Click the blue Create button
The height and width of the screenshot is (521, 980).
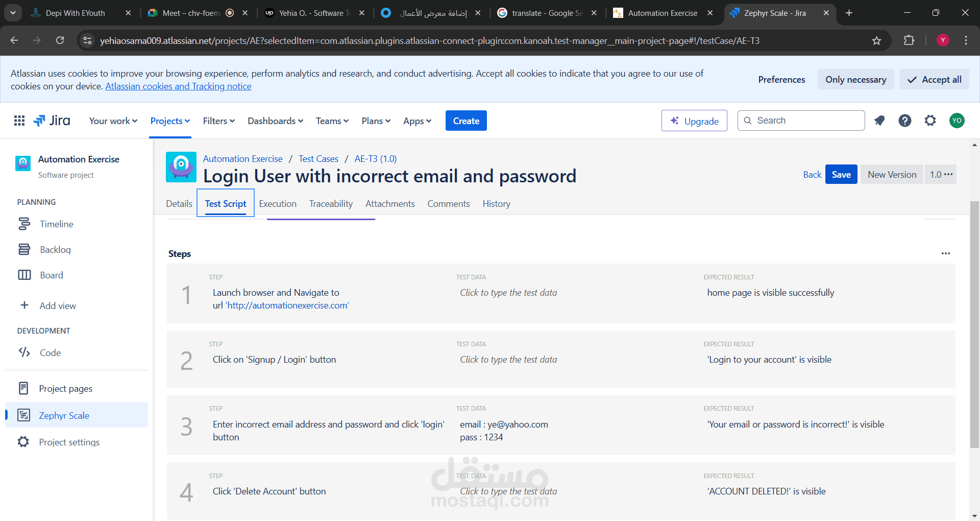pyautogui.click(x=466, y=121)
